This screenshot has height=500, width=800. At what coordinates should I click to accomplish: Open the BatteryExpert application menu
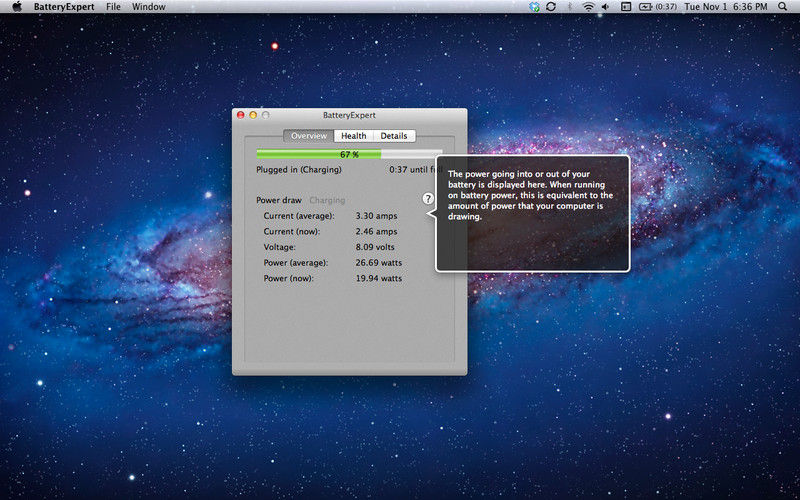point(64,7)
